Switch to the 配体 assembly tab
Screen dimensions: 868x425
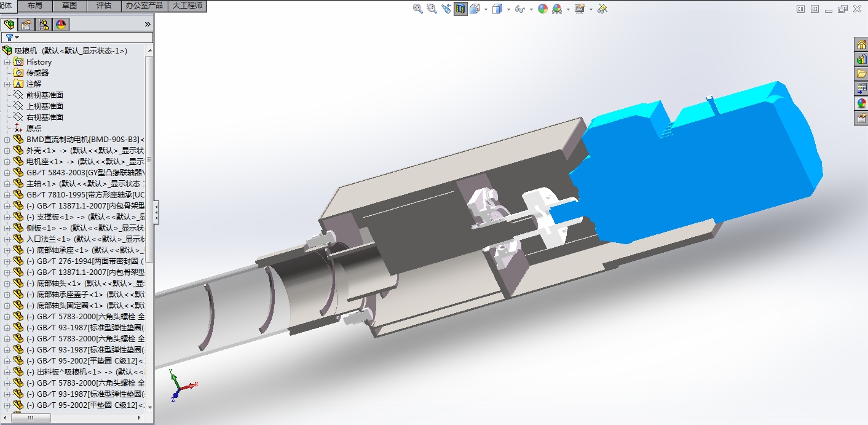click(7, 6)
